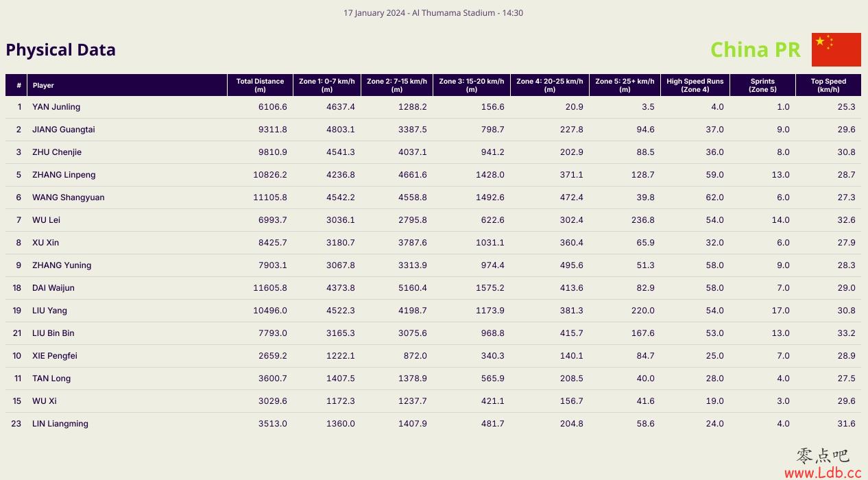Viewport: 868px width, 480px height.
Task: Click the Sprints (Zone 5) column header
Action: click(762, 85)
